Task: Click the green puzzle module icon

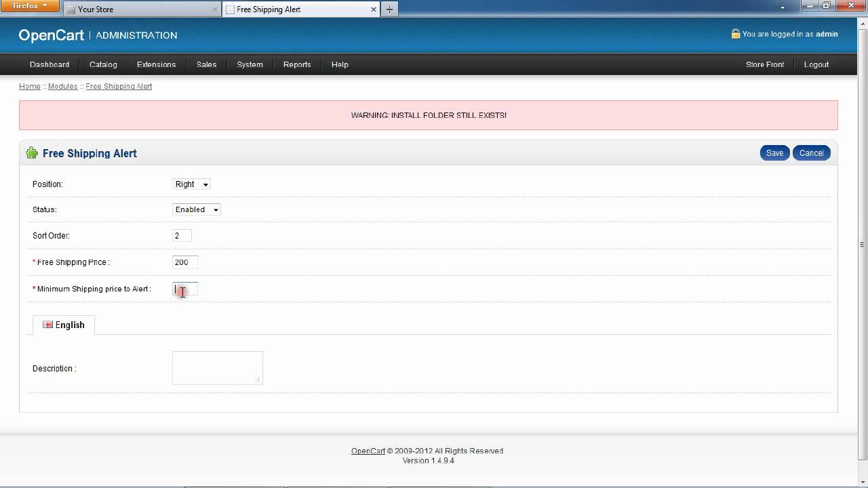Action: [x=32, y=153]
